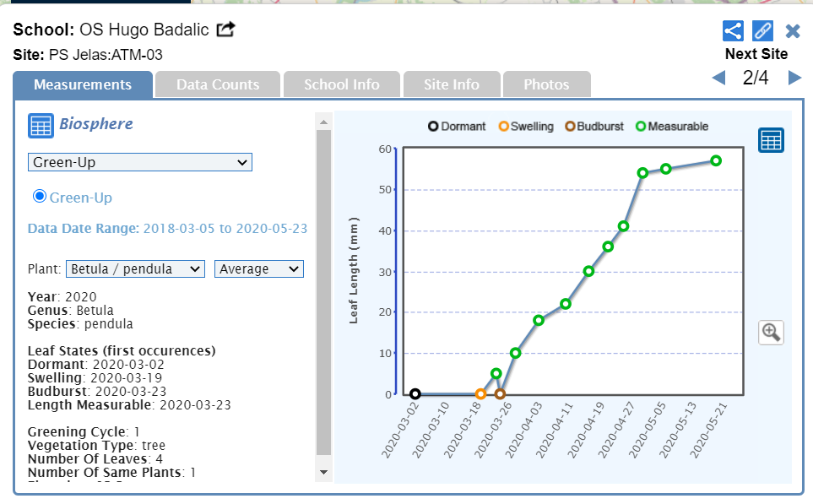Screen dimensions: 813x504
Task: Open the Betula / pendula plant dropdown
Action: (x=135, y=268)
